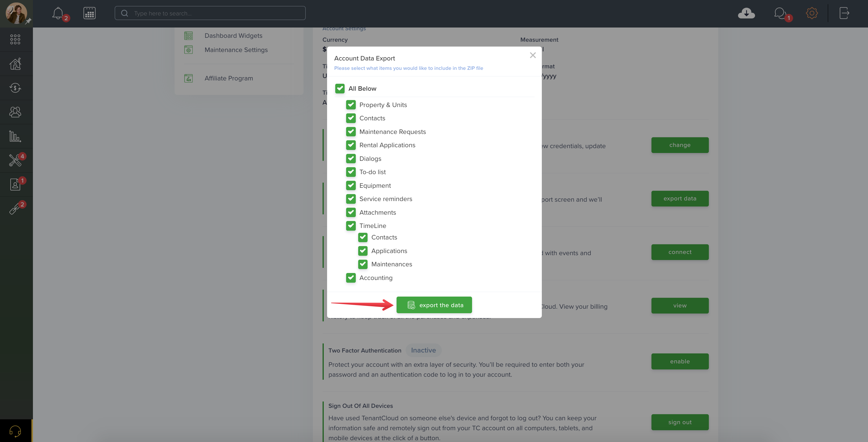Uncheck Contacts under TimeLine
This screenshot has width=868, height=442.
coord(363,238)
